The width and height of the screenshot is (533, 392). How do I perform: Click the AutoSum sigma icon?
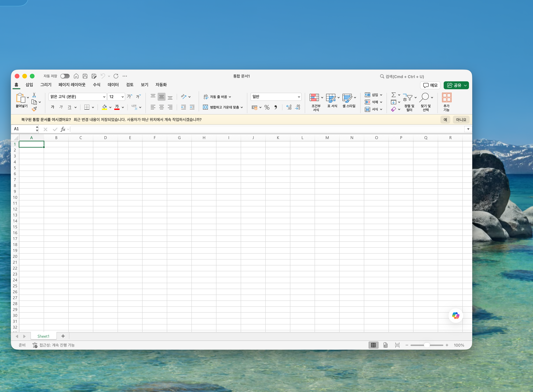[394, 95]
